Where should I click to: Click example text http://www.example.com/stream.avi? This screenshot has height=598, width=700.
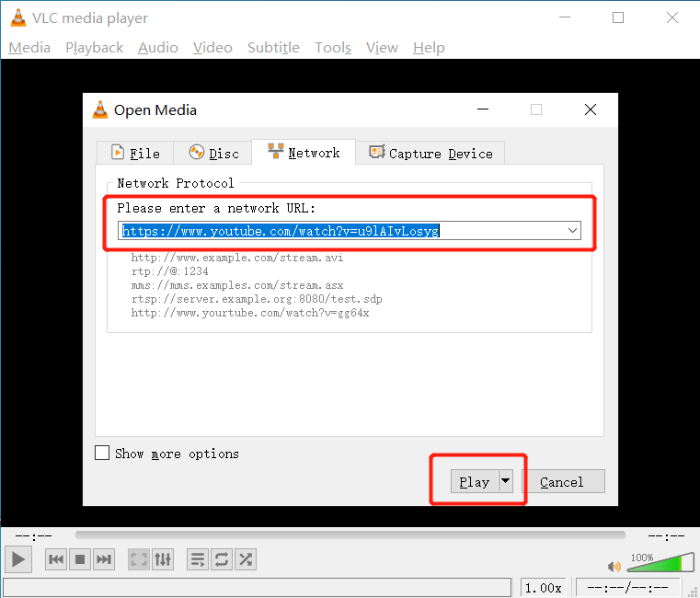[x=237, y=257]
